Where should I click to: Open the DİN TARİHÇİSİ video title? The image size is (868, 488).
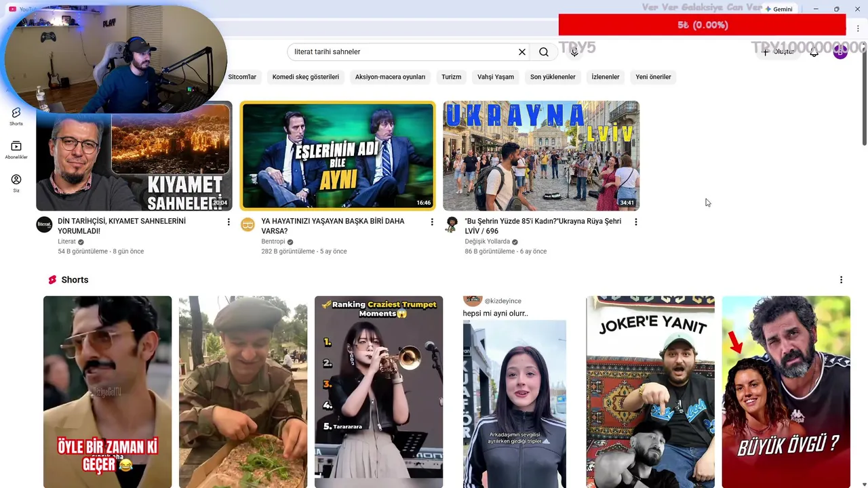click(121, 226)
